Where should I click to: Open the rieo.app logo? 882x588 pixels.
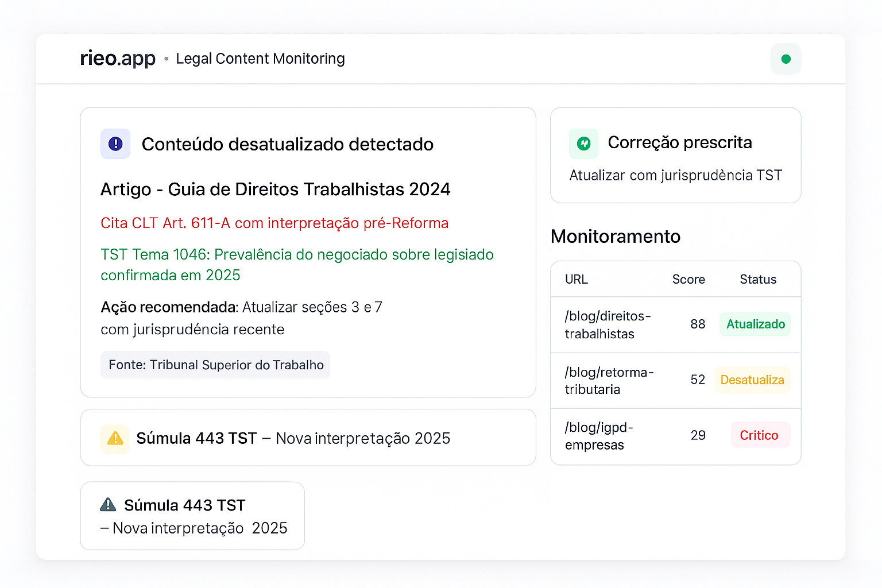(x=118, y=58)
